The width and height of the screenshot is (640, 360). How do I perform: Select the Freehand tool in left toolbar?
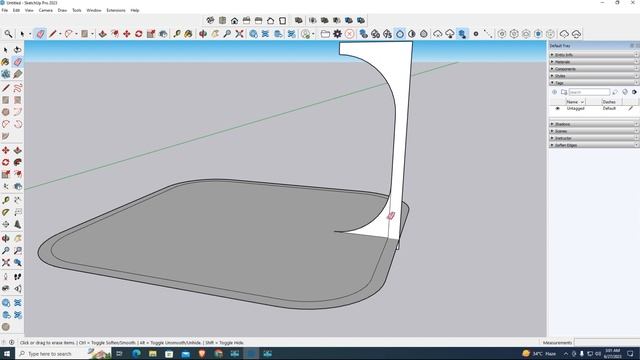click(x=18, y=88)
